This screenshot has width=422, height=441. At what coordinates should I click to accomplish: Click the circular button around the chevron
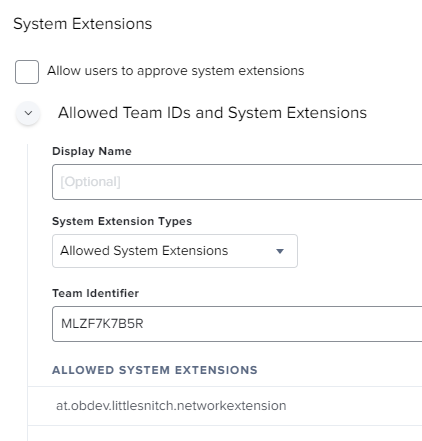point(28,113)
